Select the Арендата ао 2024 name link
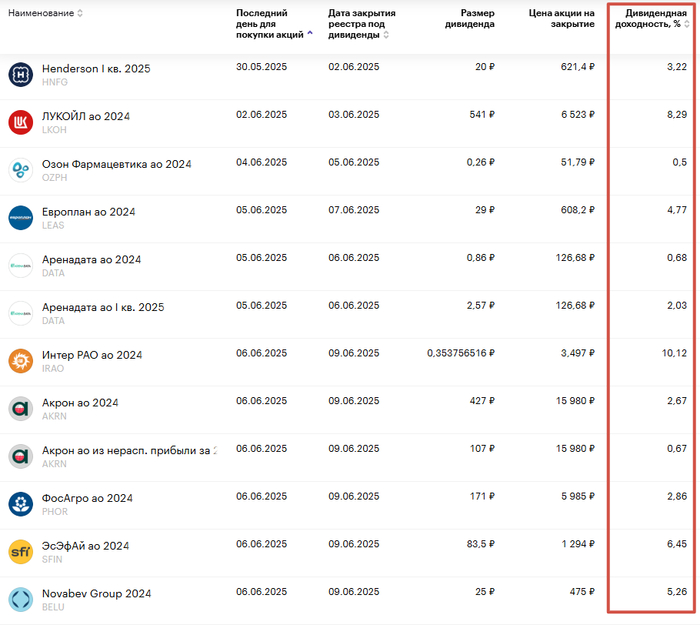This screenshot has height=625, width=700. click(91, 259)
